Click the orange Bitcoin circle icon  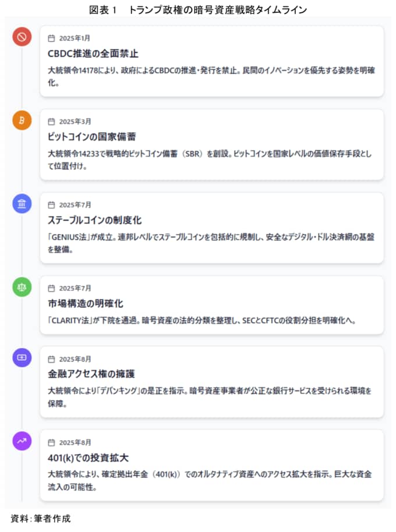(x=22, y=120)
